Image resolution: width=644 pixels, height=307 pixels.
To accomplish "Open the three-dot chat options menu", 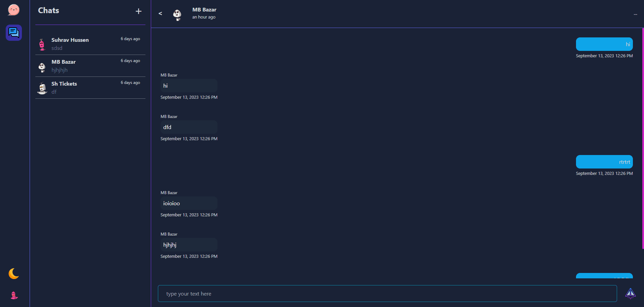I will point(635,14).
